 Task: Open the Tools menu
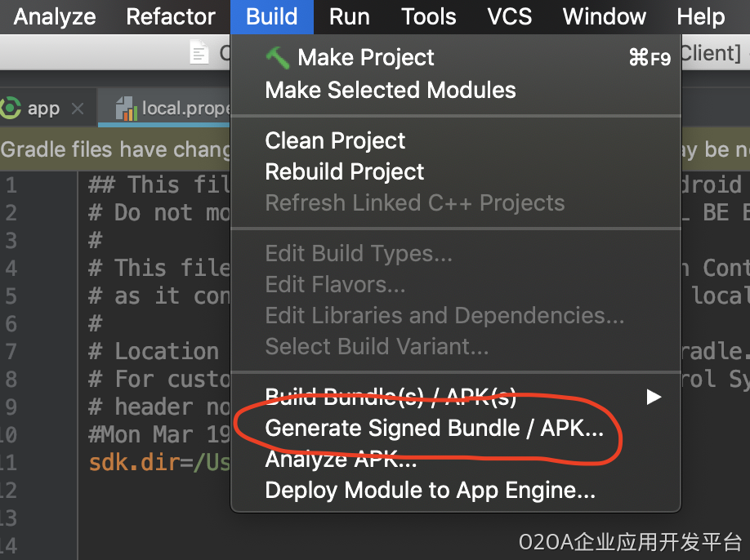pyautogui.click(x=429, y=16)
